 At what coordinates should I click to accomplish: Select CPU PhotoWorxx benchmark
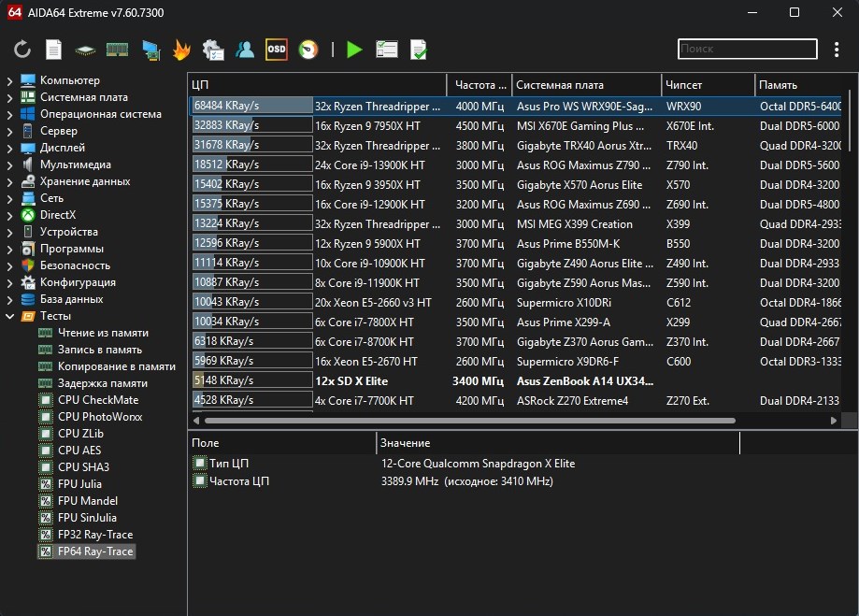pos(100,417)
